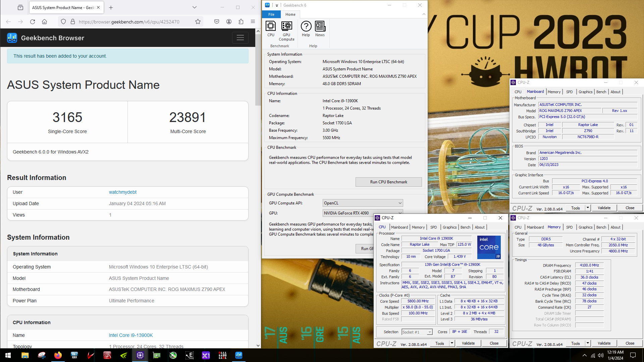644x362 pixels.
Task: Open Socket #1 selection dropdown in CPU-Z
Action: [417, 332]
